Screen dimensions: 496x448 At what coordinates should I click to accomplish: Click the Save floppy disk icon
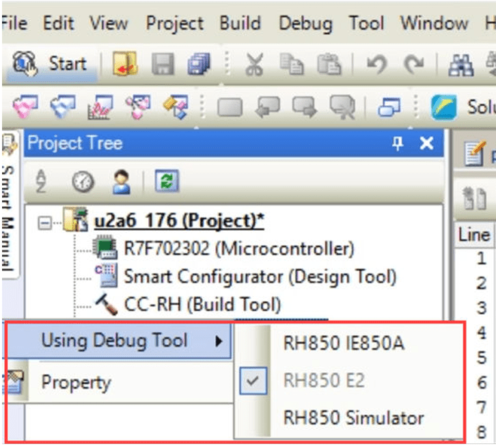[x=163, y=65]
